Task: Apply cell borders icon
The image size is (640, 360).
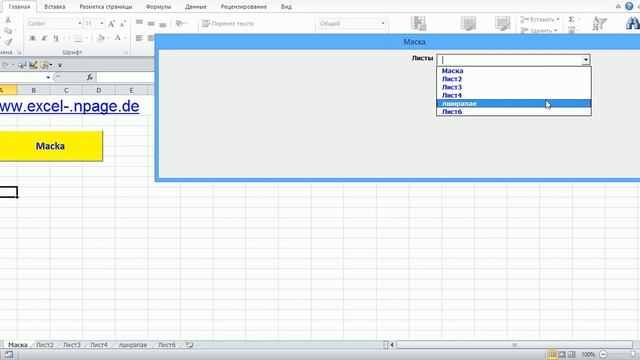Action: [78, 38]
